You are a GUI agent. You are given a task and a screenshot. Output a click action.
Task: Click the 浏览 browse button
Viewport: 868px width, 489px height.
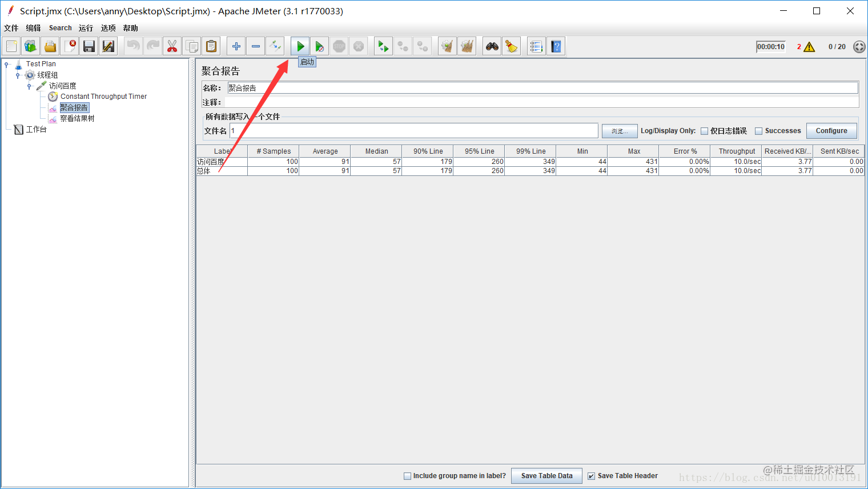[x=620, y=131]
